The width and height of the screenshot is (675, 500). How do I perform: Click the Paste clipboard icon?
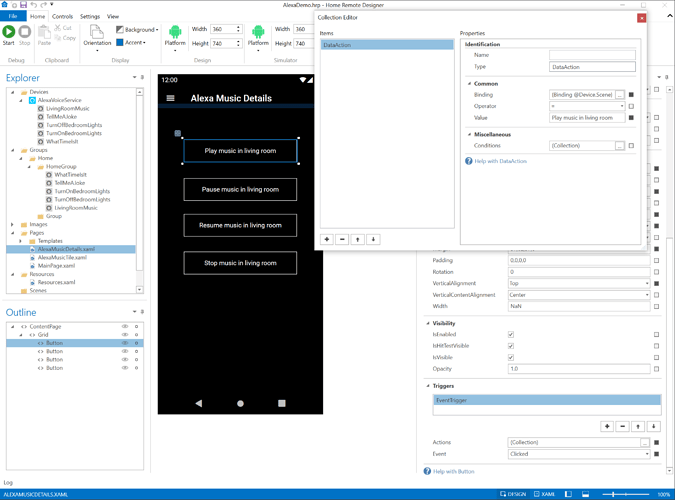pos(44,31)
